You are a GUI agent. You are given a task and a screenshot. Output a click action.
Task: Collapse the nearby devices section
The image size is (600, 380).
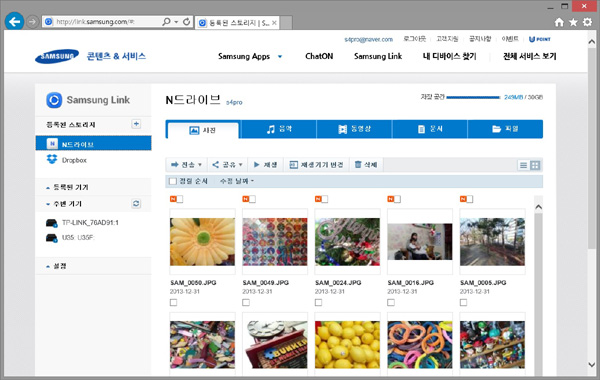pyautogui.click(x=64, y=204)
